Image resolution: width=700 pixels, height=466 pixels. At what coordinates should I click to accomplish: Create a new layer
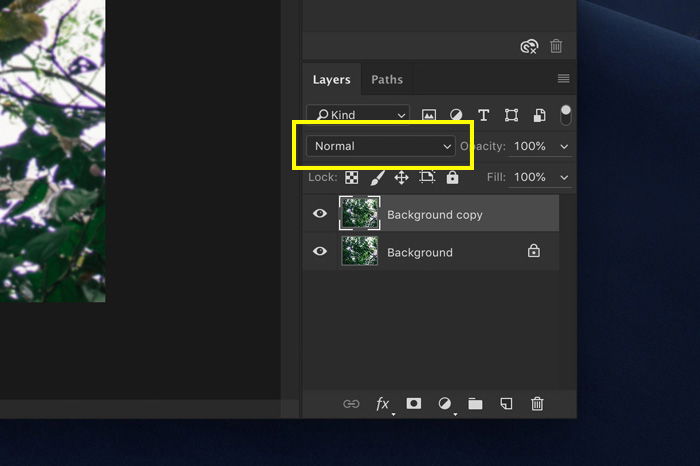point(506,404)
